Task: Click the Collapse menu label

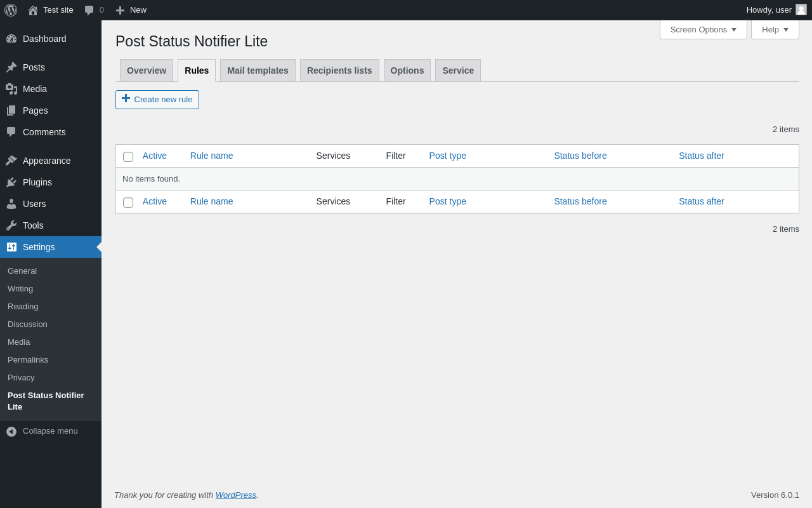Action: (50, 431)
